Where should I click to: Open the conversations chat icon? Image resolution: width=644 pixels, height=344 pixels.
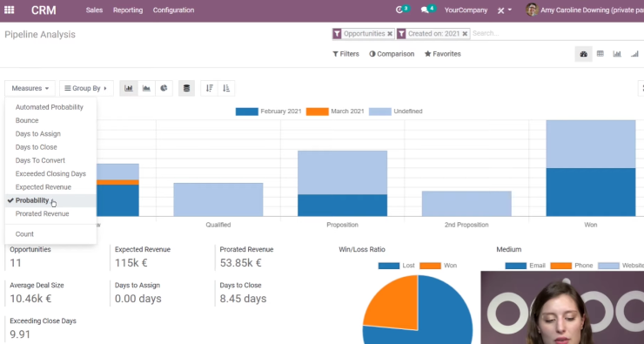click(425, 10)
